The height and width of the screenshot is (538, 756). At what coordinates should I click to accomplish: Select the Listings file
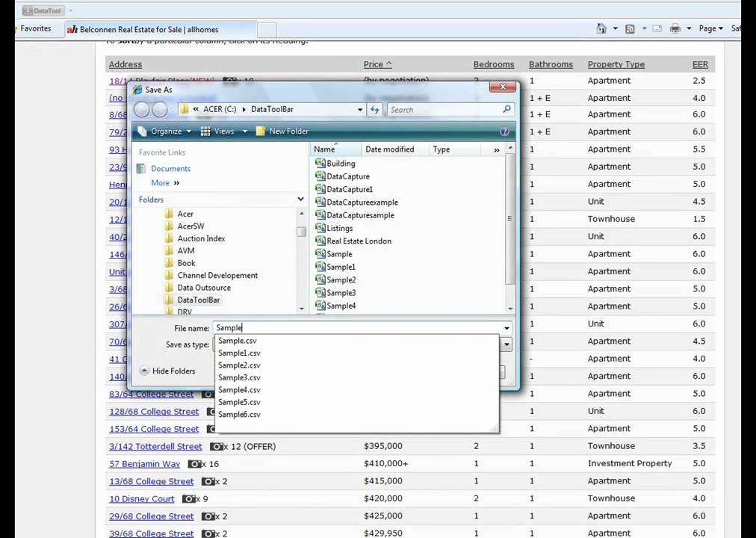(x=334, y=228)
